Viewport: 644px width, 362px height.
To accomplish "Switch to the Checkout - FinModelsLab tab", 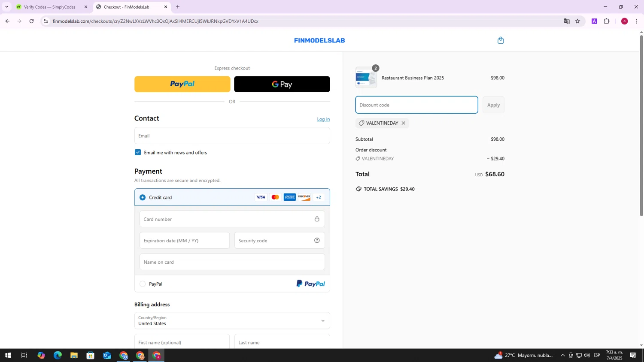I will pyautogui.click(x=131, y=7).
